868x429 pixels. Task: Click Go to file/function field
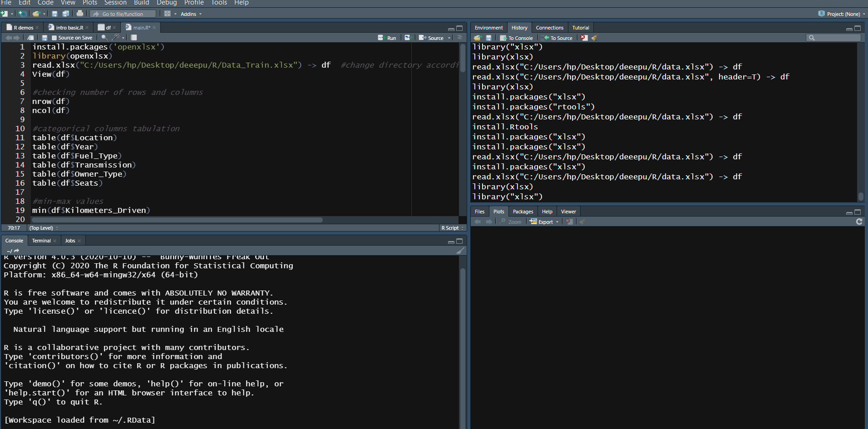123,14
